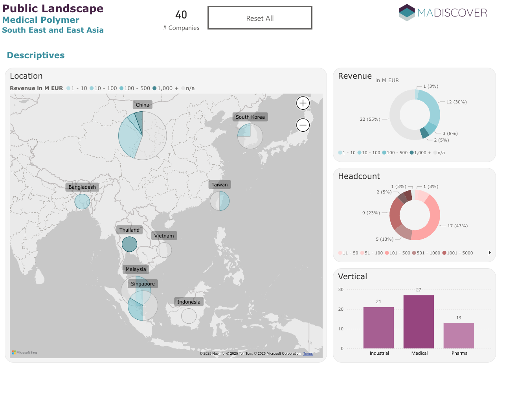
Task: Select the Thailand bubble on the map
Action: point(129,244)
